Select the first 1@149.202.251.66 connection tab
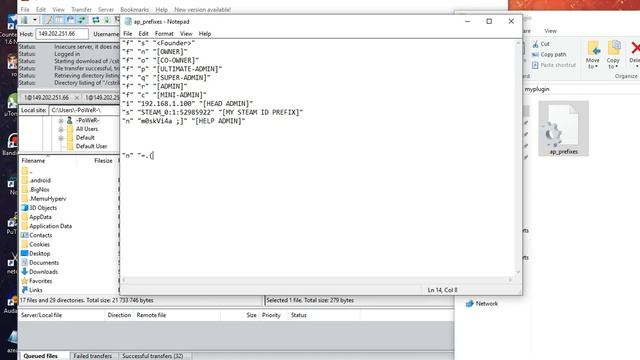640x360 pixels. coord(46,98)
